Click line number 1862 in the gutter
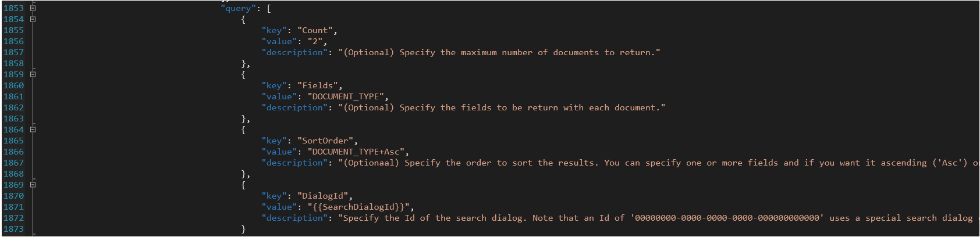980x237 pixels. (x=13, y=107)
